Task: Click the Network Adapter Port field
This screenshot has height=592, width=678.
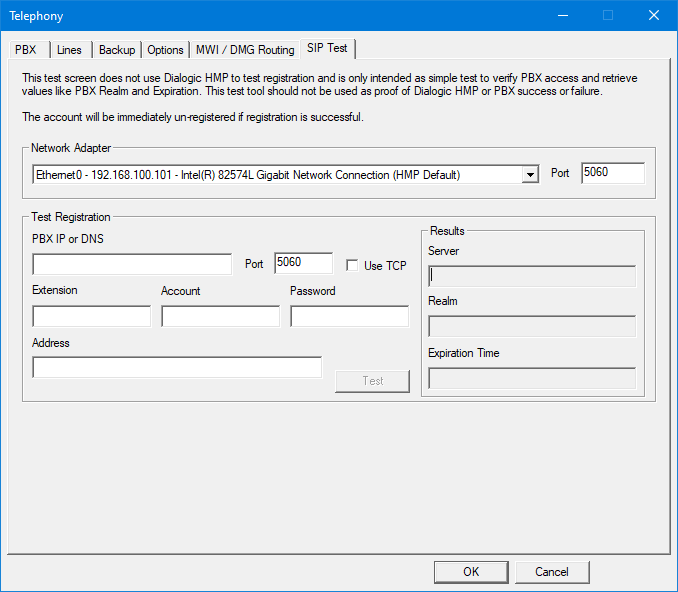Action: pos(612,173)
